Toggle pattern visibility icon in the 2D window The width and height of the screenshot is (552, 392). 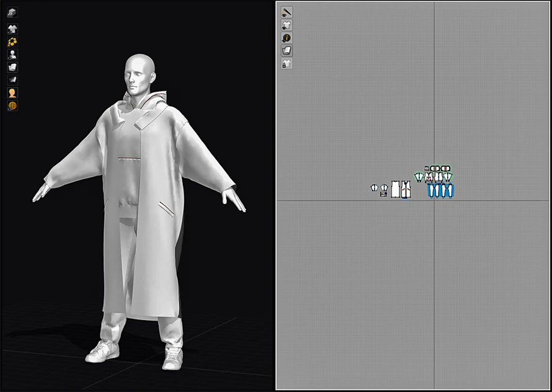[x=287, y=25]
